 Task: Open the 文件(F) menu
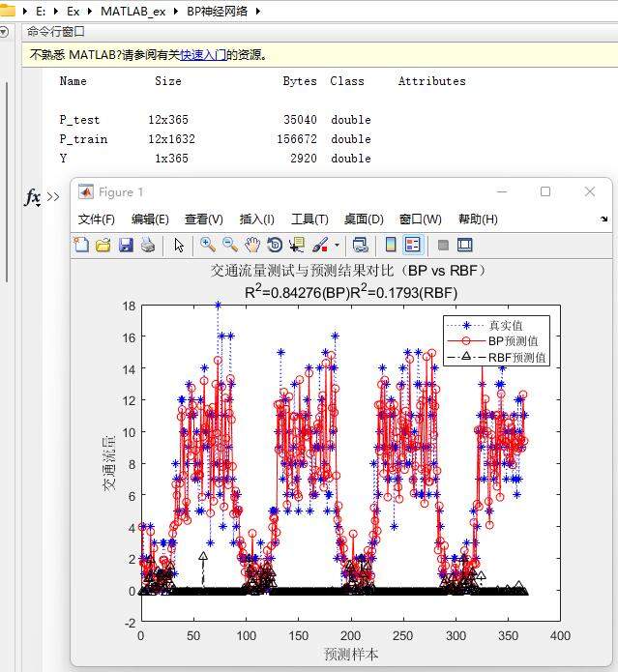[96, 219]
